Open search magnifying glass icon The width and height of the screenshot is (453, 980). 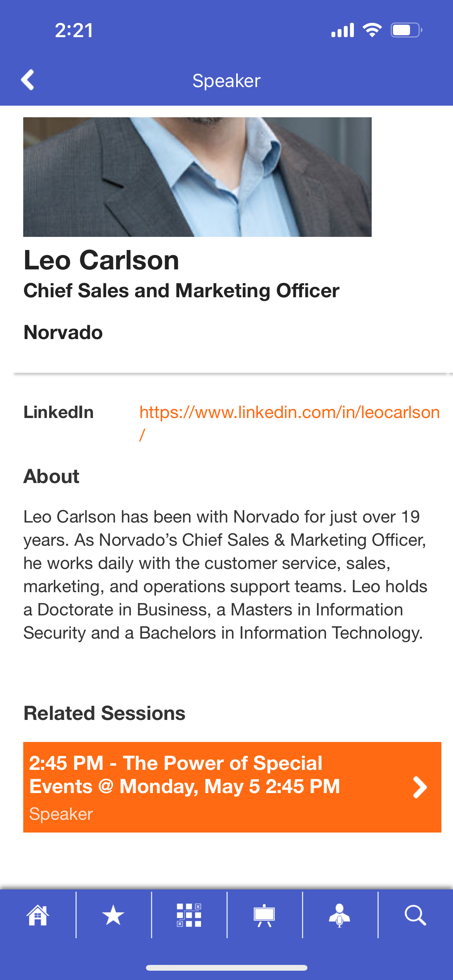tap(415, 915)
